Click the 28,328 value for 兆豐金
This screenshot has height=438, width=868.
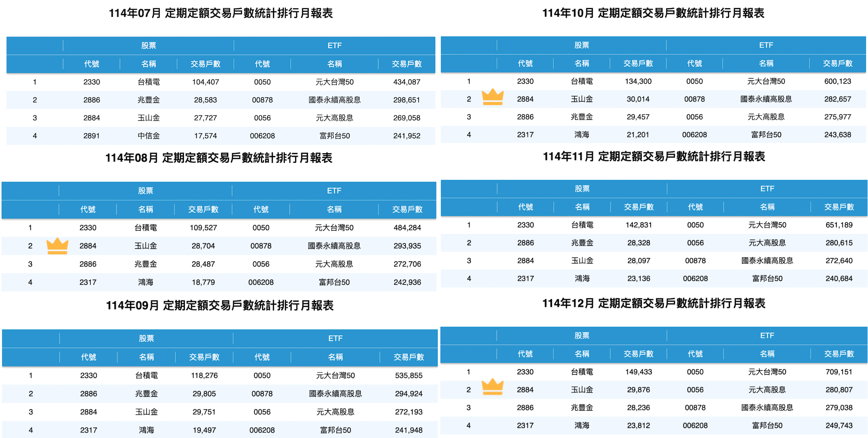638,243
